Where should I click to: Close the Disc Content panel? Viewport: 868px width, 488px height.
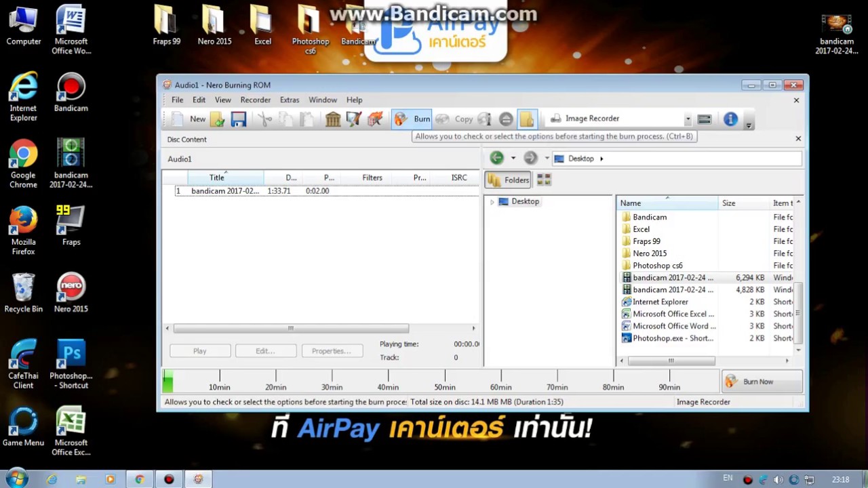(798, 139)
